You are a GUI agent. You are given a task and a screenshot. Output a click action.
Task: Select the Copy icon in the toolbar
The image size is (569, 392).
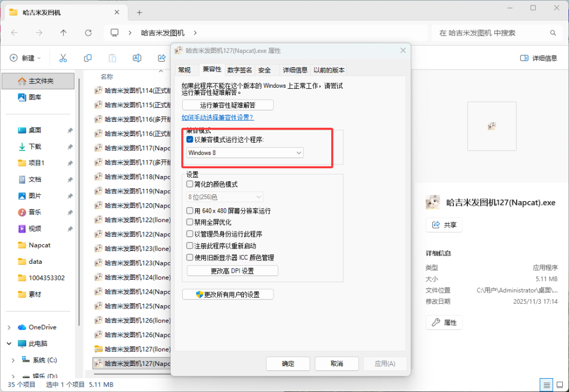pos(88,57)
